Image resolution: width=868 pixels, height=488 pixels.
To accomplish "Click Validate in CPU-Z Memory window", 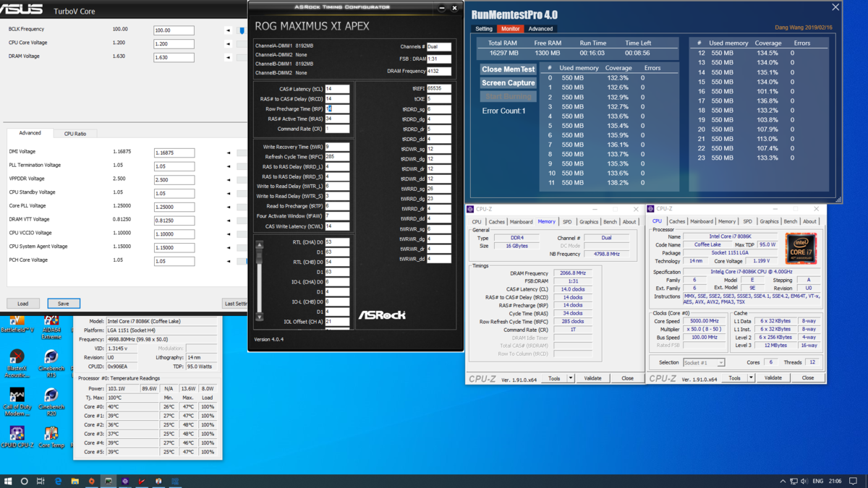I will click(x=592, y=378).
